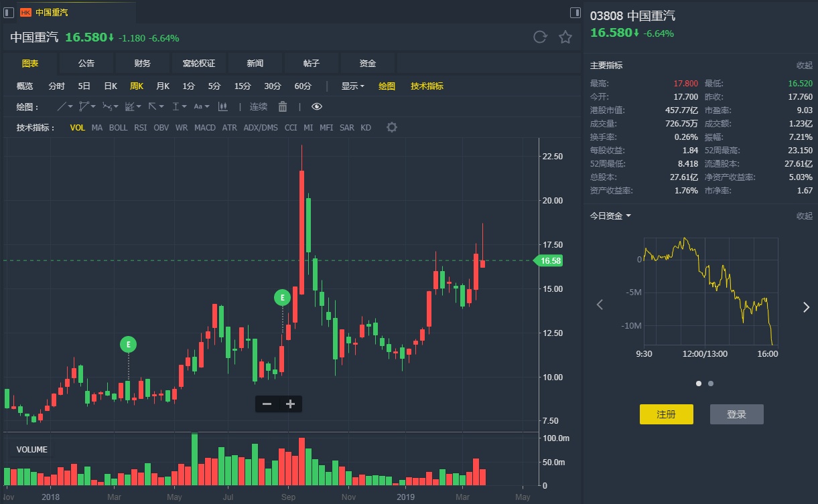Viewport: 818px width, 504px height.
Task: Switch to the 资金 tab
Action: point(368,63)
